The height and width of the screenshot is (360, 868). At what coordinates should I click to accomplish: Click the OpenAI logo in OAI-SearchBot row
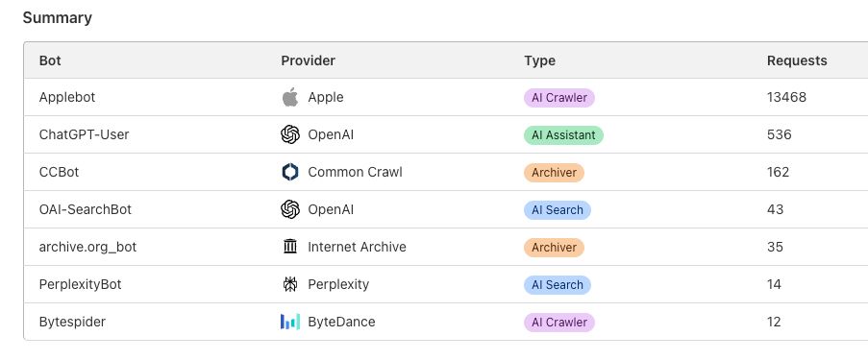click(x=290, y=209)
